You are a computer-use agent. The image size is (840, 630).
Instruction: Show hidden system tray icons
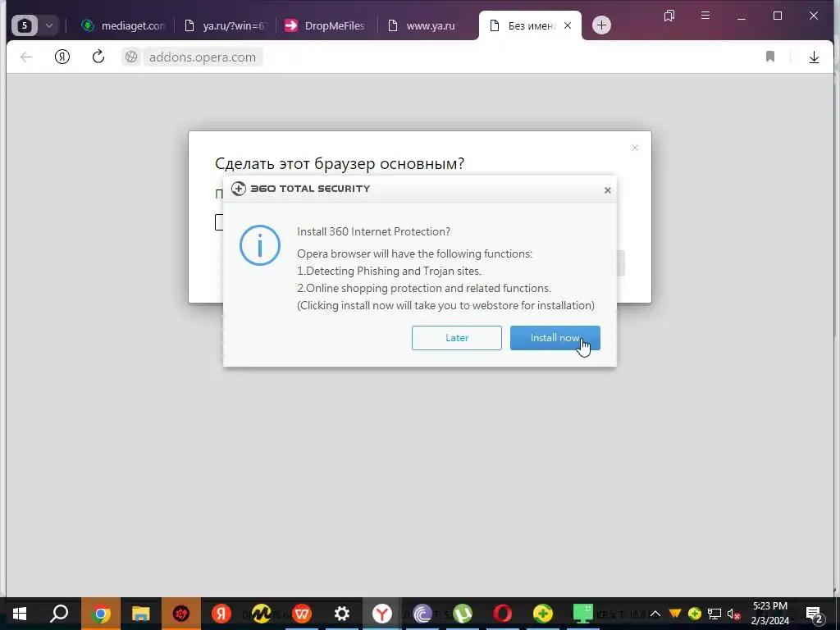pyautogui.click(x=655, y=614)
